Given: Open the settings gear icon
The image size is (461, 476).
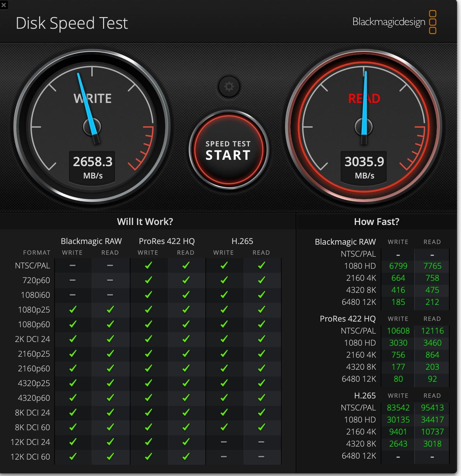Looking at the screenshot, I should (x=229, y=86).
